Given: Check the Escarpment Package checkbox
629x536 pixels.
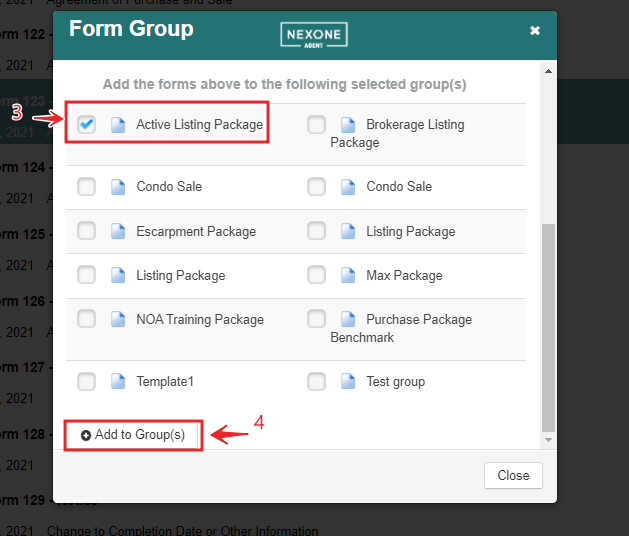Looking at the screenshot, I should click(x=87, y=231).
